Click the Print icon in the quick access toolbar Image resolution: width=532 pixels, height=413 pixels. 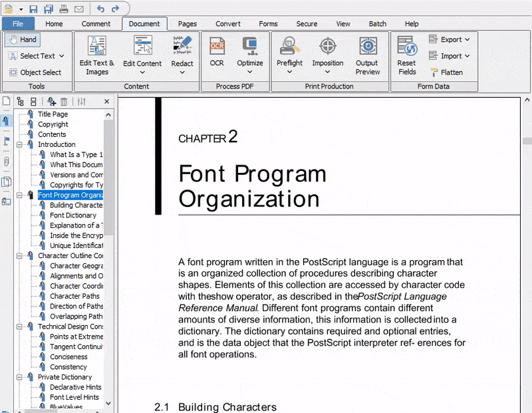tap(63, 9)
